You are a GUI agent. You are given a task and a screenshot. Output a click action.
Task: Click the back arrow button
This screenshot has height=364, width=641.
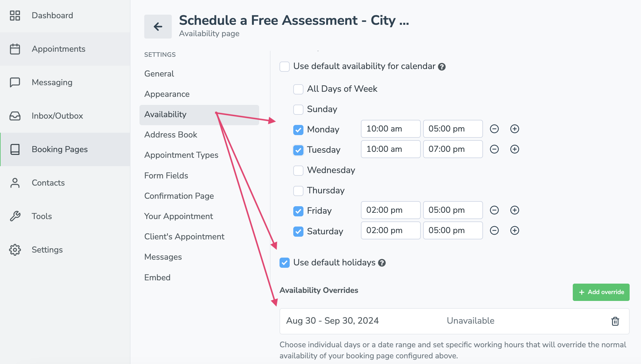pyautogui.click(x=158, y=27)
